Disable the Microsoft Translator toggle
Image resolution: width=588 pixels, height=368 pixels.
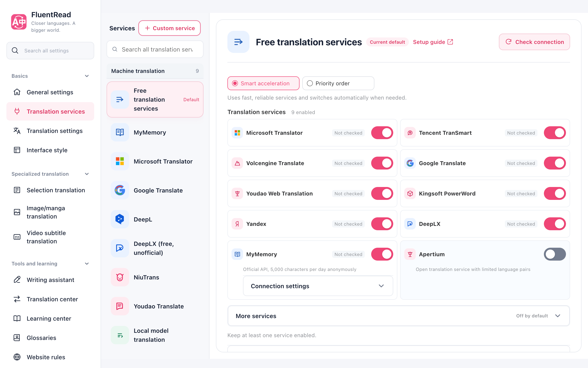pyautogui.click(x=382, y=133)
